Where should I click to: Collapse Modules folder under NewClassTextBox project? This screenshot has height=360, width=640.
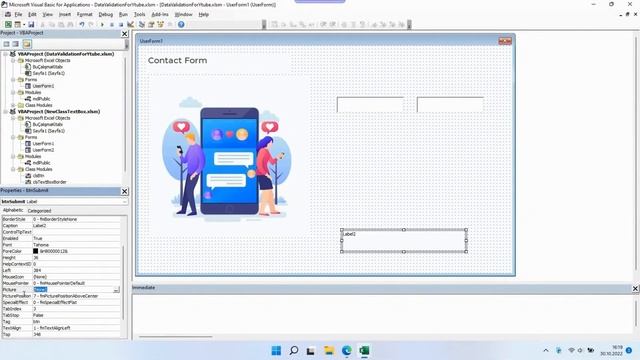click(x=13, y=156)
